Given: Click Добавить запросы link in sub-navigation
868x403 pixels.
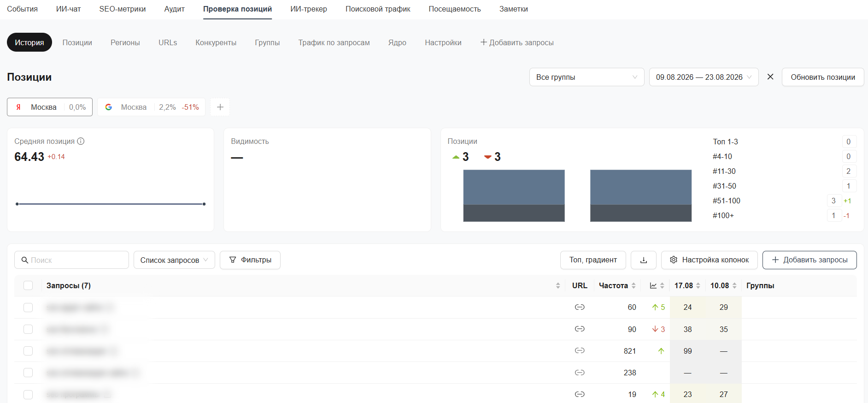Looking at the screenshot, I should coord(517,42).
